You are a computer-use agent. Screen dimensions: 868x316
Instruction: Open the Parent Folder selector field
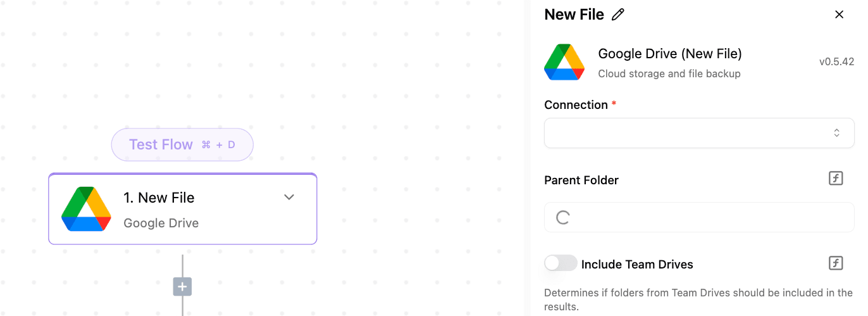pyautogui.click(x=699, y=218)
